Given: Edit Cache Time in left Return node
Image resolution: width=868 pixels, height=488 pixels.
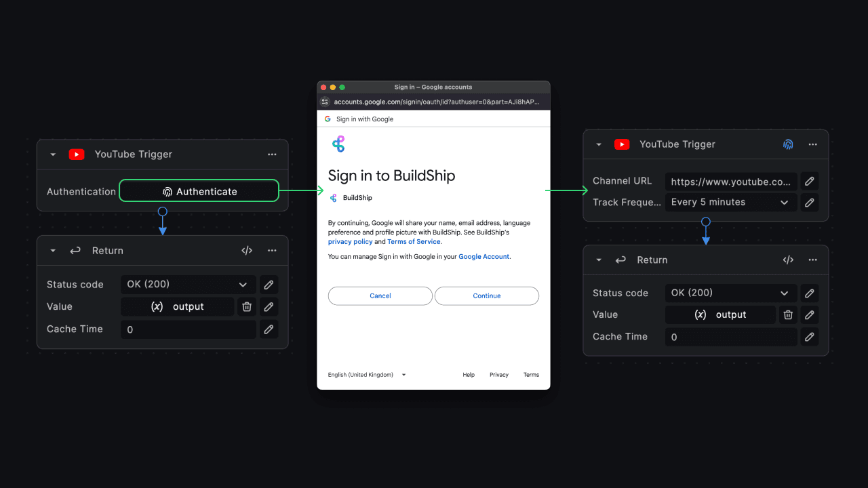Looking at the screenshot, I should [x=269, y=329].
